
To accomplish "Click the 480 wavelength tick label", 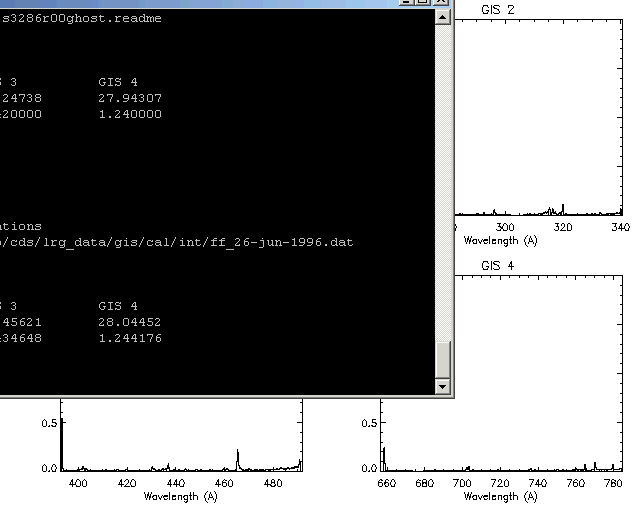I will [273, 483].
